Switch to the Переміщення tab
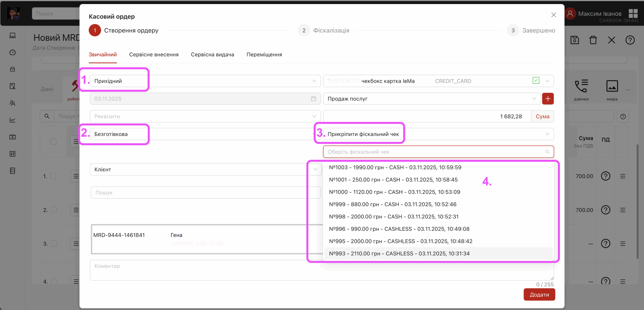644x310 pixels. (x=264, y=55)
